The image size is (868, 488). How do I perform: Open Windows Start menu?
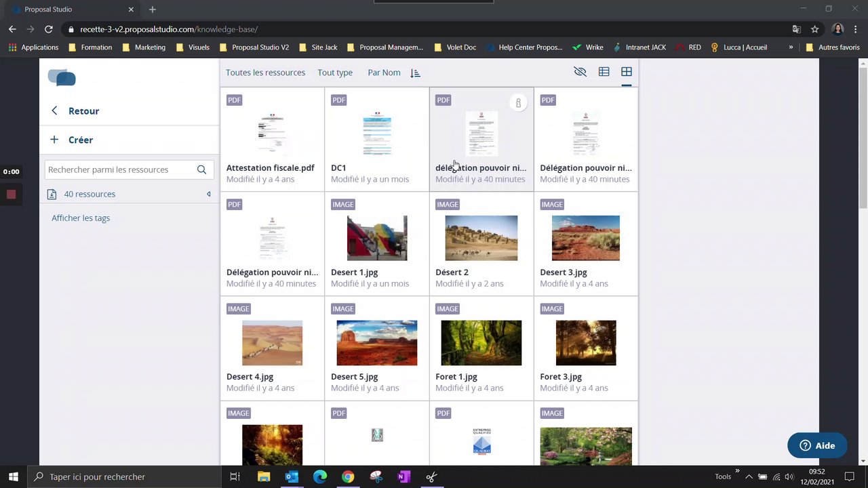pyautogui.click(x=14, y=476)
